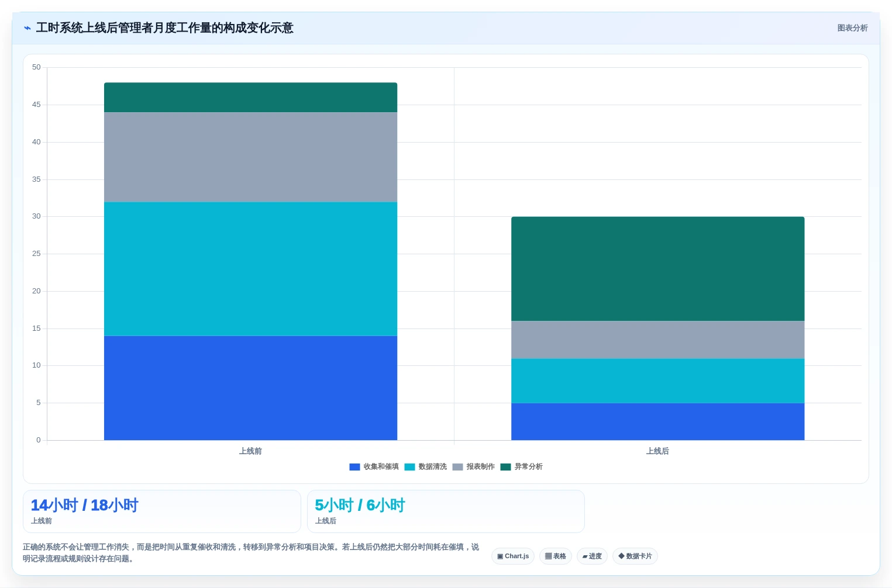Click the gray 报表制作 segment of 上线前 bar

tap(250, 157)
